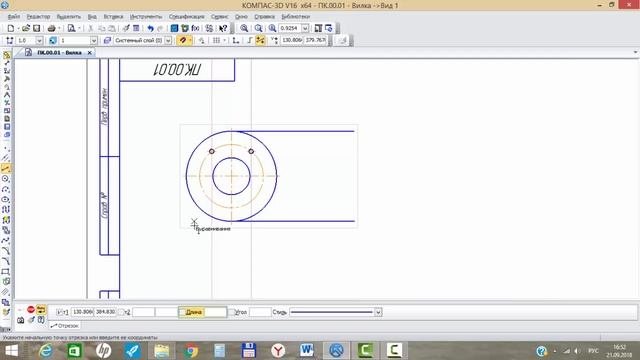Open layer manager icon
Viewport: 640px width, 360px height.
pyautogui.click(x=107, y=40)
